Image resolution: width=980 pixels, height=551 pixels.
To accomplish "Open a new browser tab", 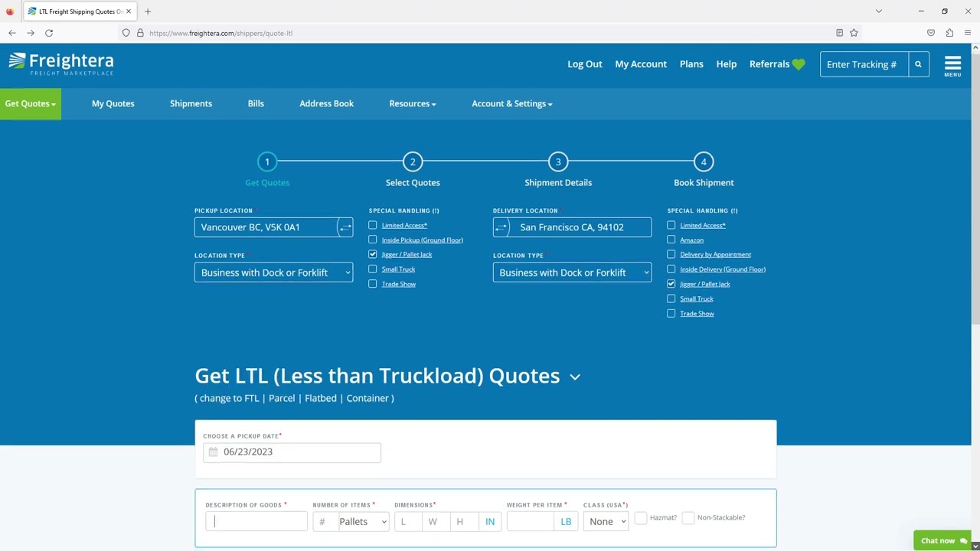I will pyautogui.click(x=148, y=11).
